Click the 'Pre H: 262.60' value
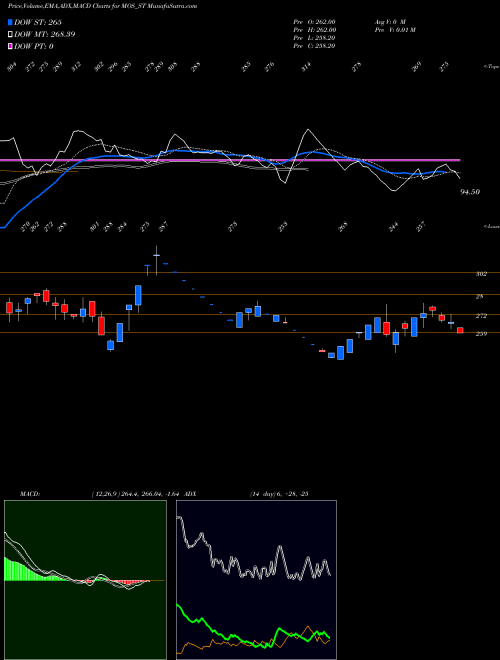The width and height of the screenshot is (500, 660). point(314,30)
